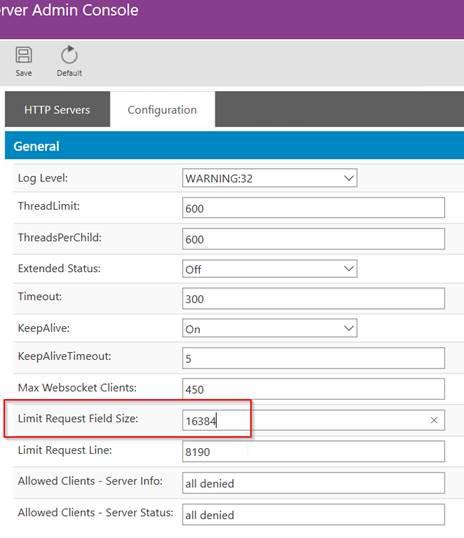Clear the Limit Request Field Size value

[434, 420]
